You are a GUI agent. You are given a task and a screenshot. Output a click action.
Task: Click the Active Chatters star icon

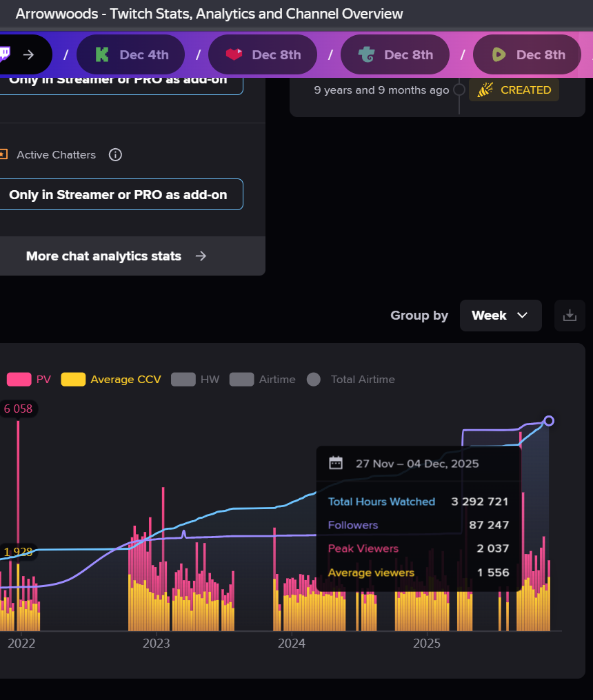3,154
